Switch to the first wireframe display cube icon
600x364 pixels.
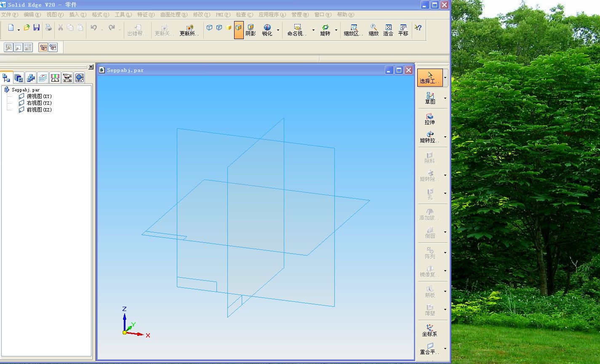(x=209, y=28)
